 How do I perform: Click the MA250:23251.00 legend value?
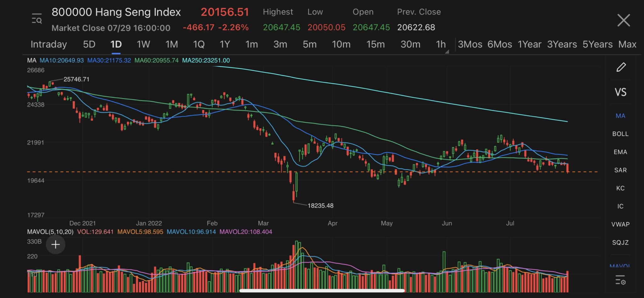click(206, 60)
